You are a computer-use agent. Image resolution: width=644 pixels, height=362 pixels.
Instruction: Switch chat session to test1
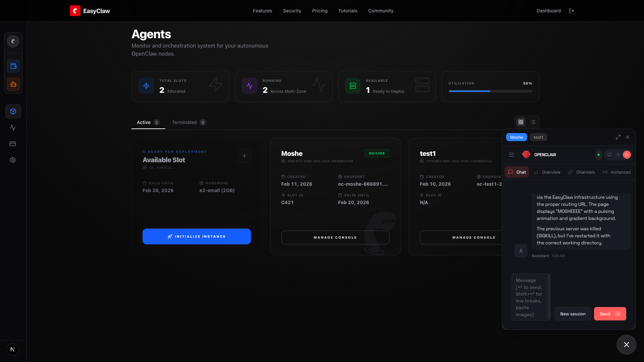click(539, 137)
